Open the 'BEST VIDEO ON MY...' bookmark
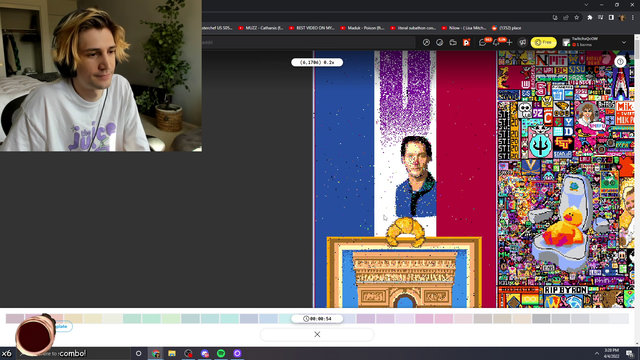Screen dimensions: 640x360 [x=311, y=28]
